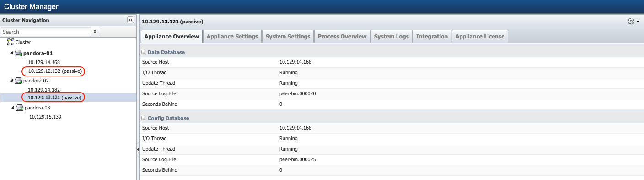This screenshot has height=180, width=644.
Task: Select the pandora-02 node
Action: 36,81
